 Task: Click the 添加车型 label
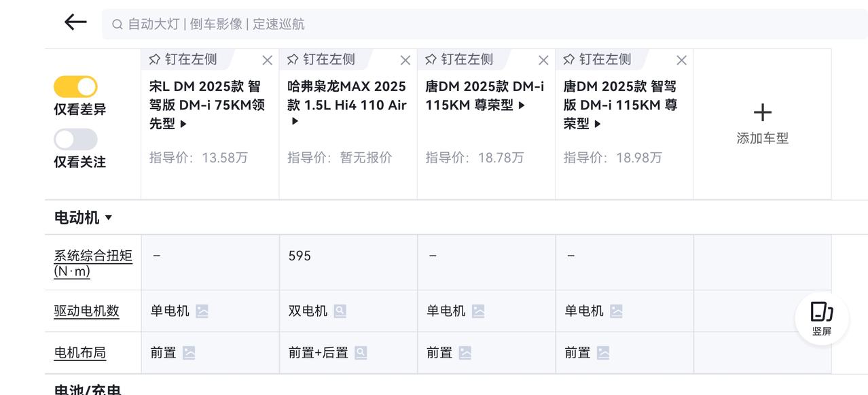click(x=763, y=138)
